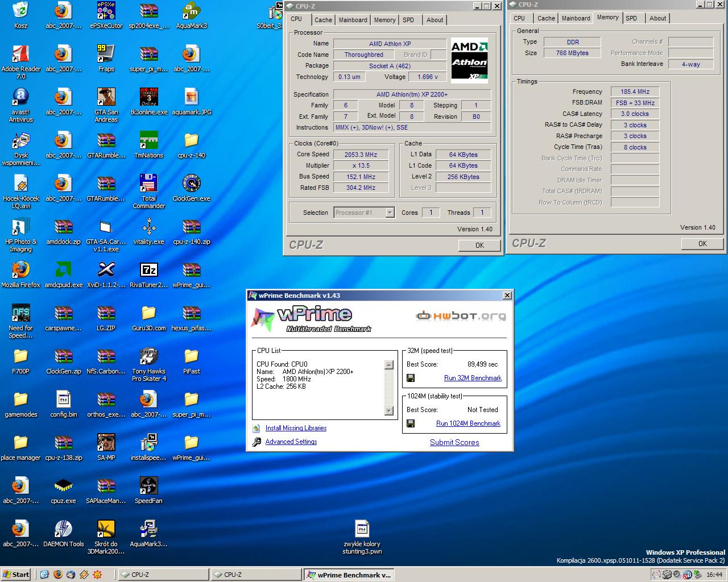728x582 pixels.
Task: Open the DAEMON Tools desktop shortcut
Action: click(x=63, y=534)
